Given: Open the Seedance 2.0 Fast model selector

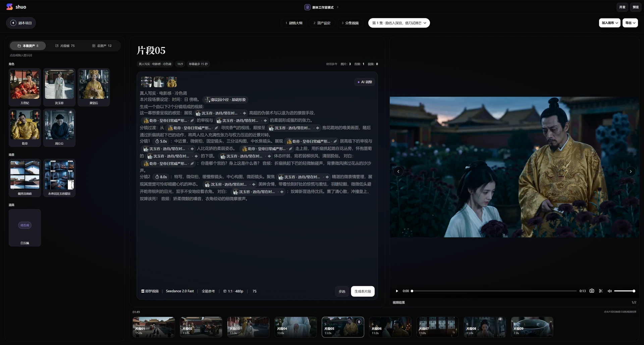Looking at the screenshot, I should point(180,291).
